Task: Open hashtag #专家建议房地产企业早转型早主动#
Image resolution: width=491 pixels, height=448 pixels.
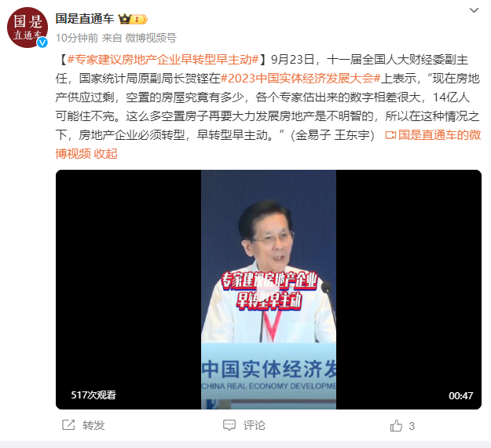Action: pyautogui.click(x=163, y=60)
